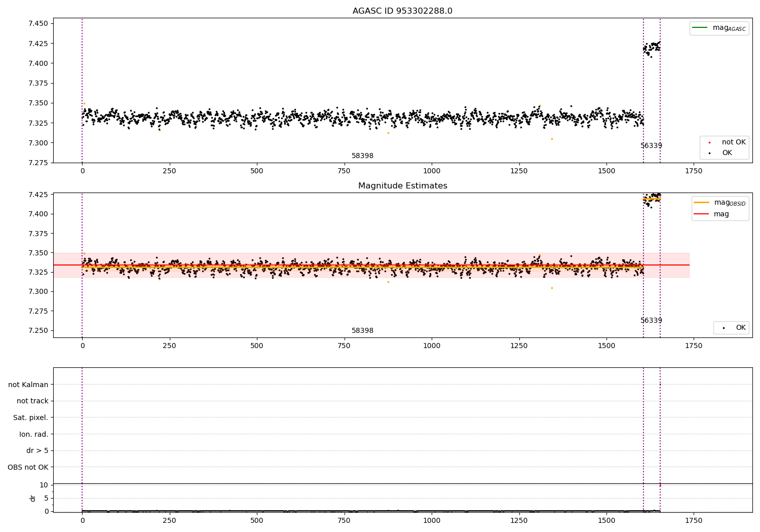This screenshot has height=532, width=760.
Task: Click the 'dr' y-axis label
Action: coord(33,498)
